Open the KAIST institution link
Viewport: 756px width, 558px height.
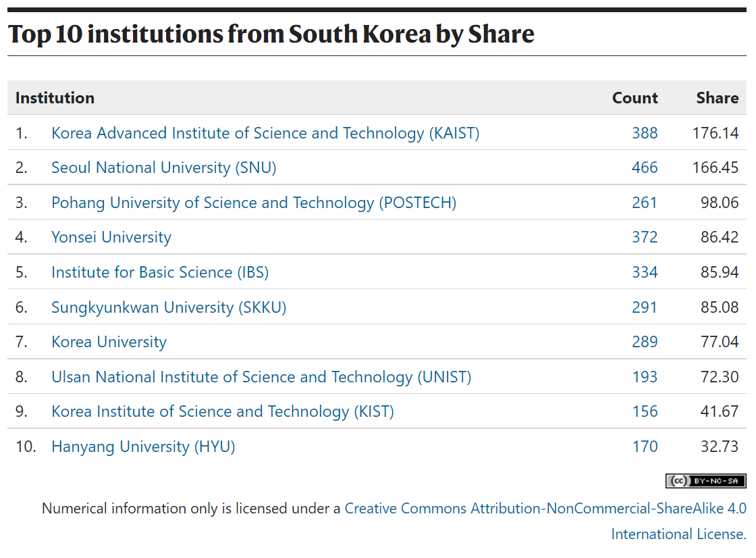(265, 133)
